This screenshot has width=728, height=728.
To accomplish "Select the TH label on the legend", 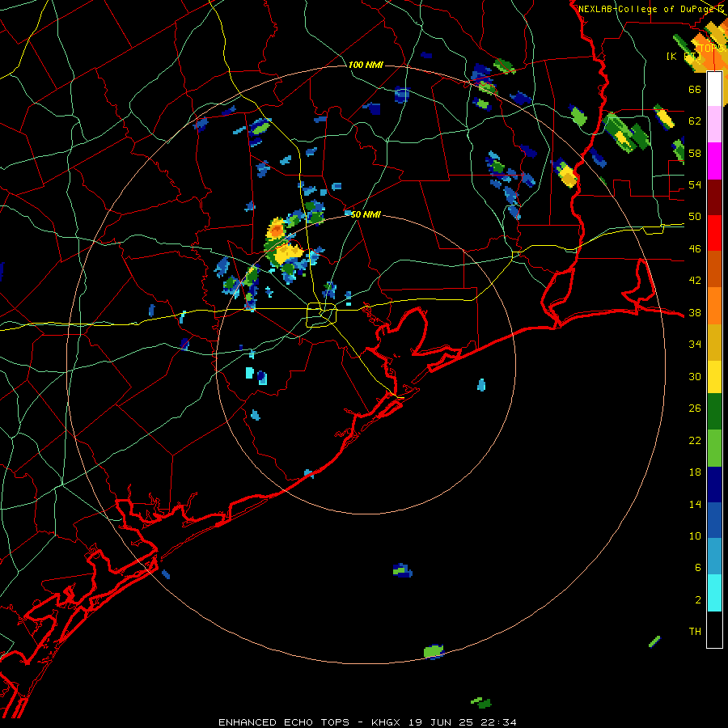I will 695,632.
